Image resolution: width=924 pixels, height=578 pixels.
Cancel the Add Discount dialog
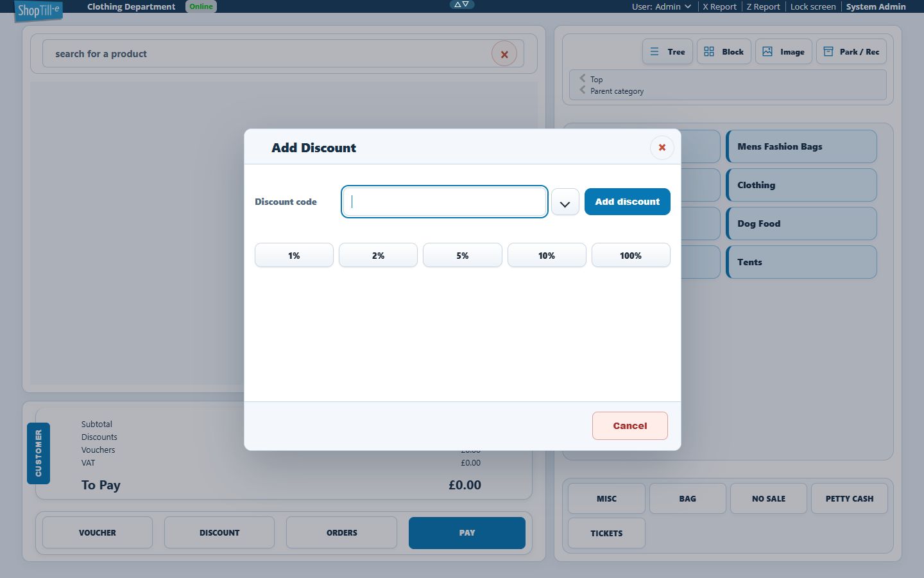(x=629, y=426)
